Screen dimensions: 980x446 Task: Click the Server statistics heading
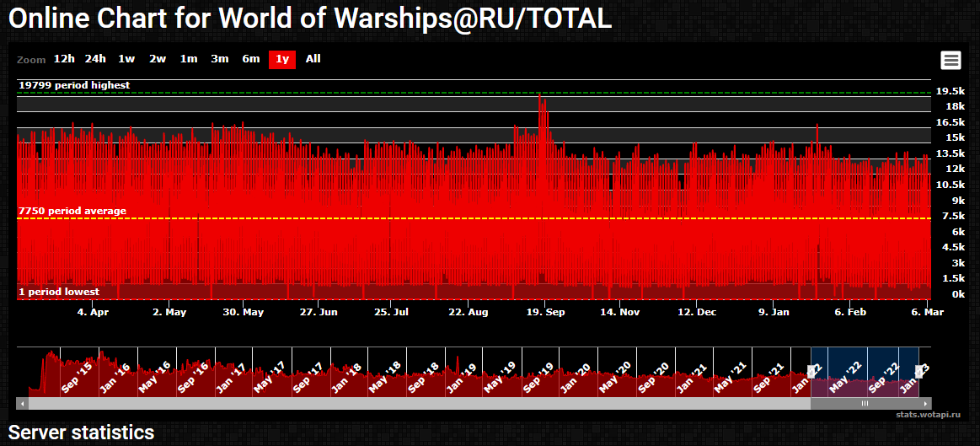coord(81,433)
